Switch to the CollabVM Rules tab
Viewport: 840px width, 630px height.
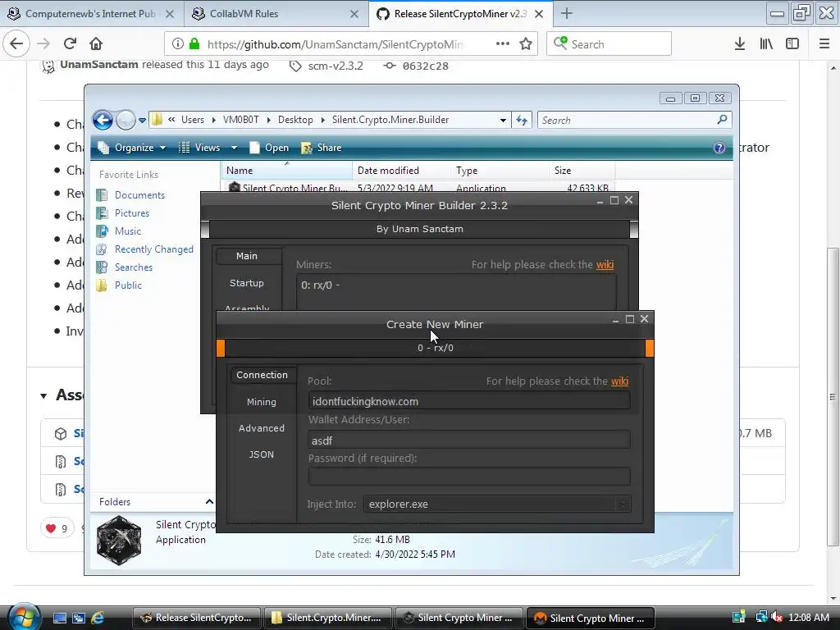(276, 13)
